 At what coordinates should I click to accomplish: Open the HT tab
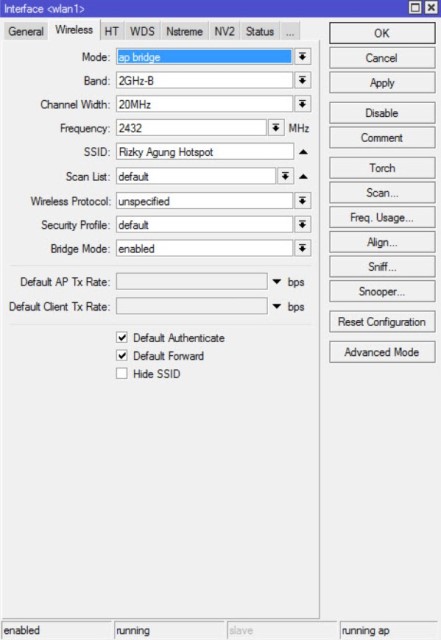click(111, 31)
